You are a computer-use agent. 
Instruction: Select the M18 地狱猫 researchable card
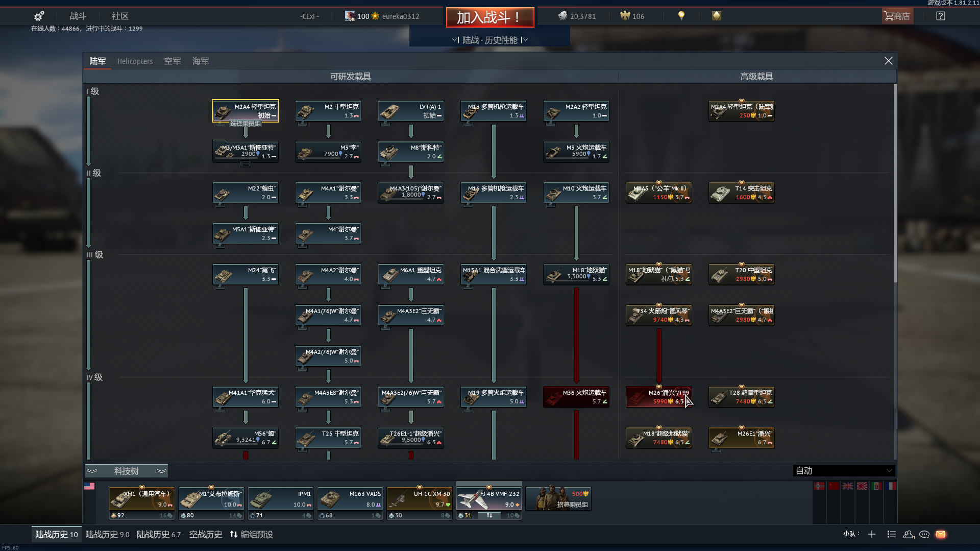pos(576,274)
